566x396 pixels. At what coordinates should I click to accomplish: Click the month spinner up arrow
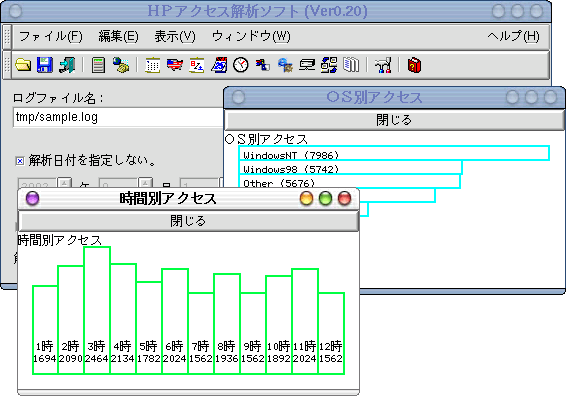(x=145, y=183)
